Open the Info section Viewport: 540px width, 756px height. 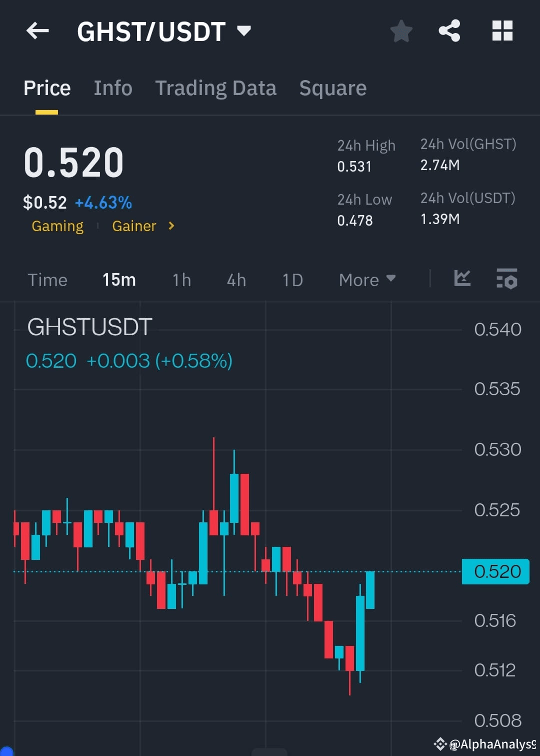113,88
